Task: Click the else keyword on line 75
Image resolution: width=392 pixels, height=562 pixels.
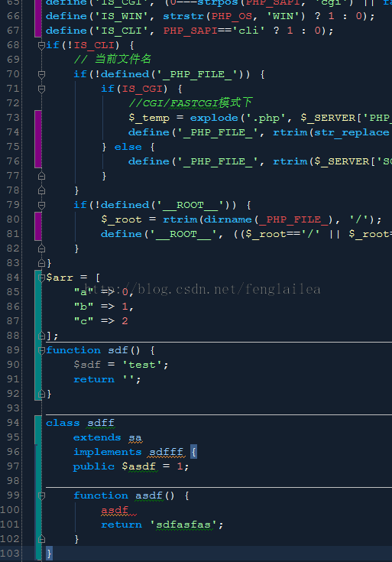Action: coord(128,147)
